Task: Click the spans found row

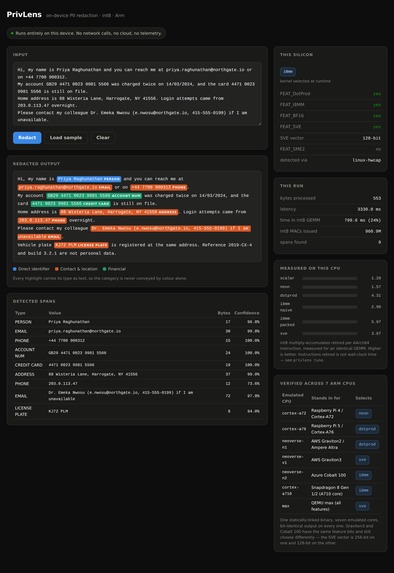Action: [x=330, y=242]
